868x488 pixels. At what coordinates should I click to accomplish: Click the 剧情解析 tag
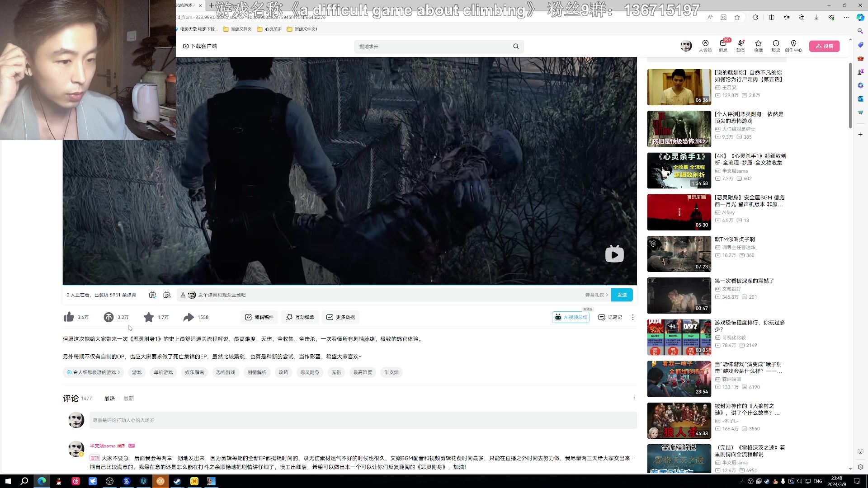[x=257, y=372]
